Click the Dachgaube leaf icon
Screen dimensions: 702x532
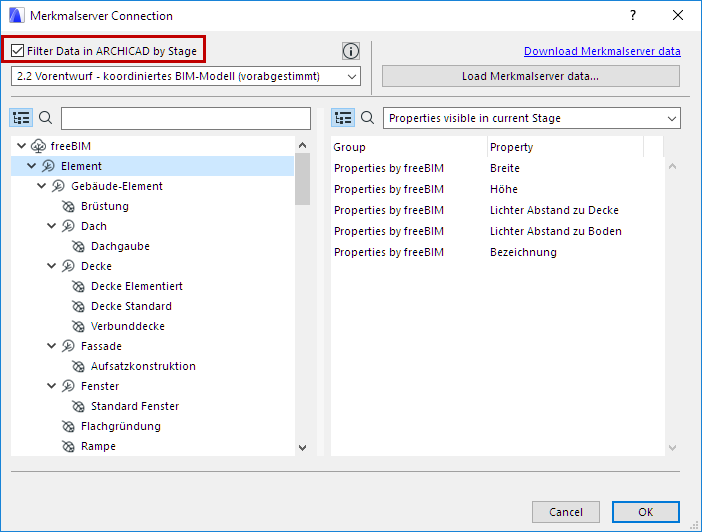(x=78, y=246)
